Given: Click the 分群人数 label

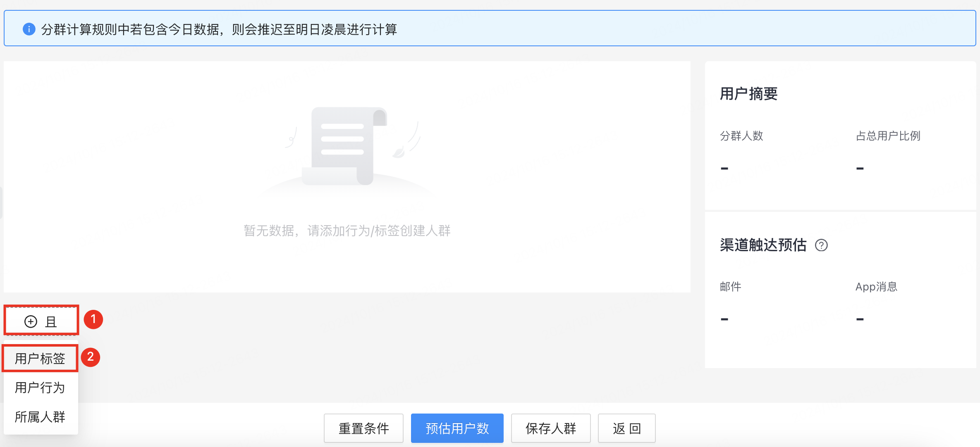Looking at the screenshot, I should point(741,136).
